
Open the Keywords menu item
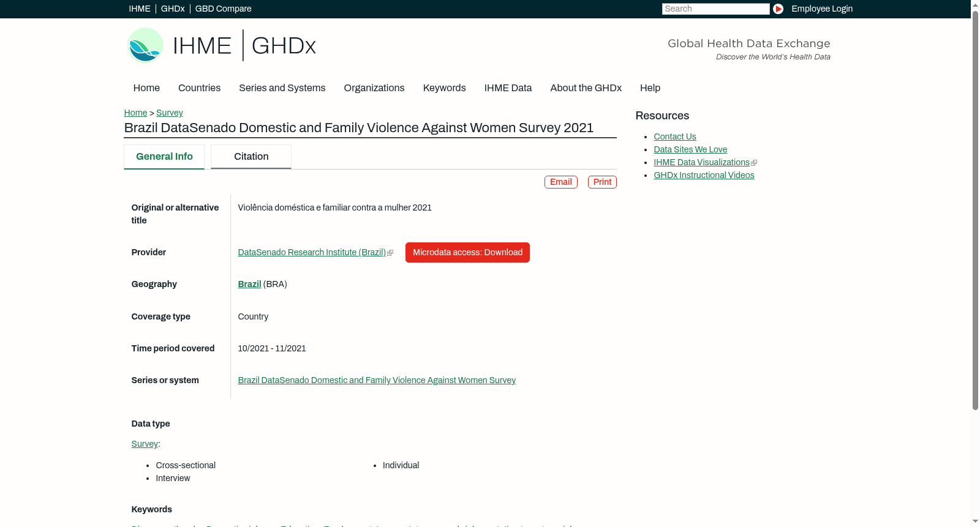[x=445, y=88]
